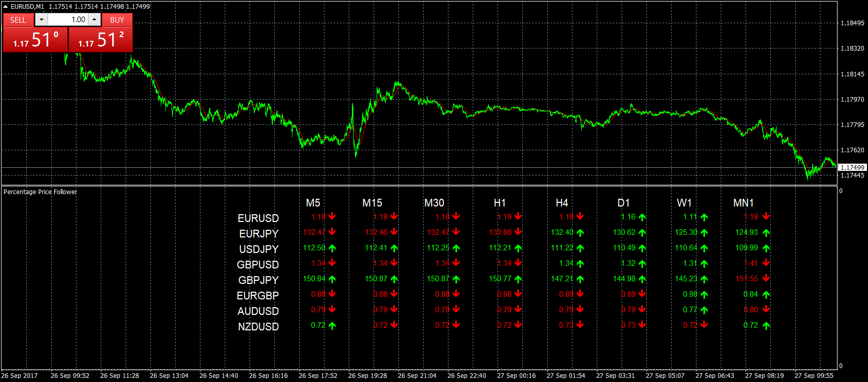
Task: Click the green up arrow for AUDUSD W1
Action: point(704,310)
